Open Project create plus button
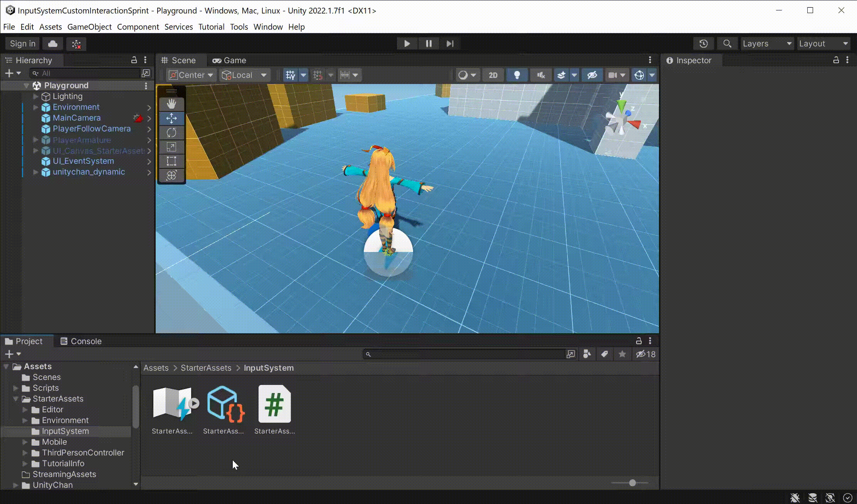The width and height of the screenshot is (857, 504). pyautogui.click(x=12, y=354)
